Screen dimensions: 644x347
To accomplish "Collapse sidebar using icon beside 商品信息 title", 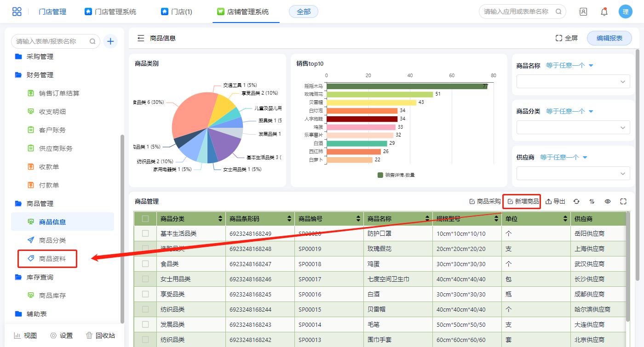I will pyautogui.click(x=141, y=38).
